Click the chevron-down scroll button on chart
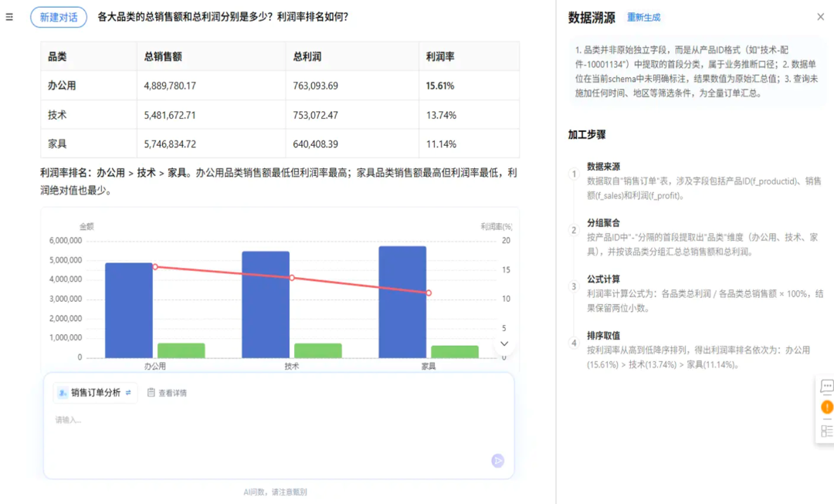Screen dimensions: 834x504 point(504,343)
